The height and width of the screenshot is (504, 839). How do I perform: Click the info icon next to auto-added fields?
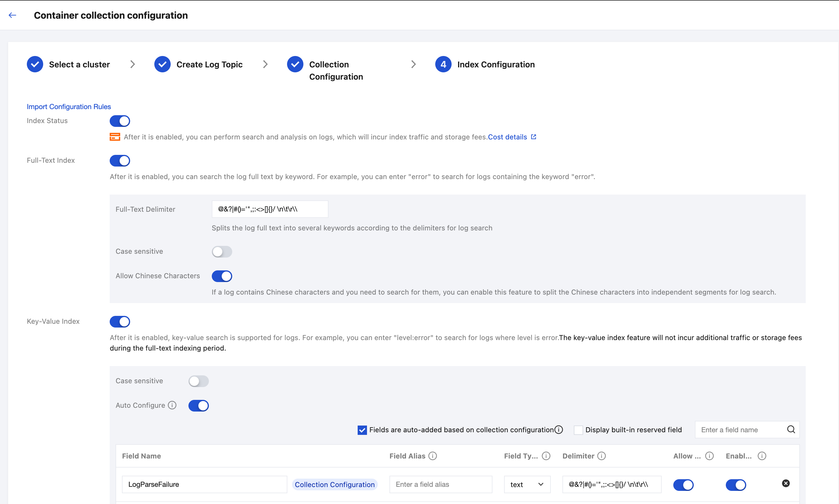[x=559, y=430]
